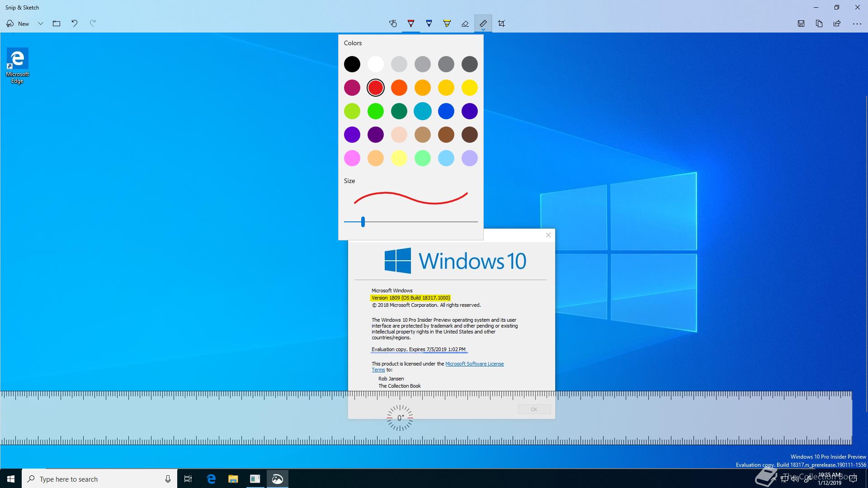Click Microsoft Software License link in screenshot
This screenshot has height=488, width=868.
tap(474, 364)
